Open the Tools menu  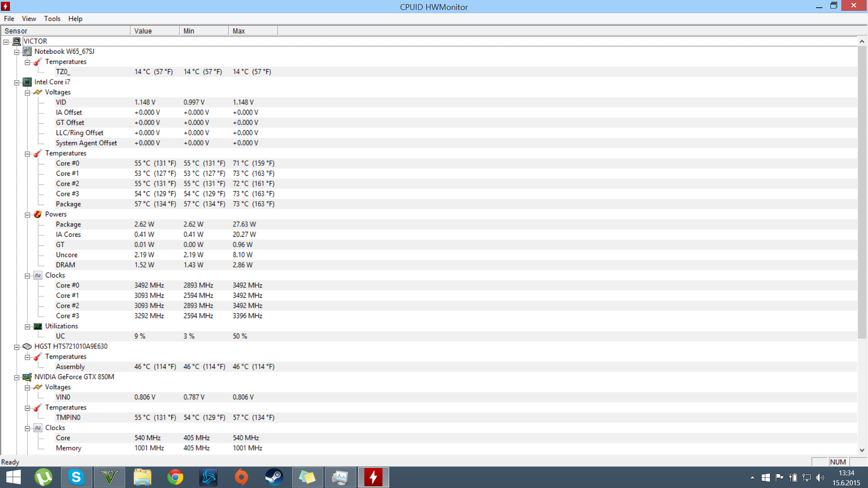coord(52,19)
